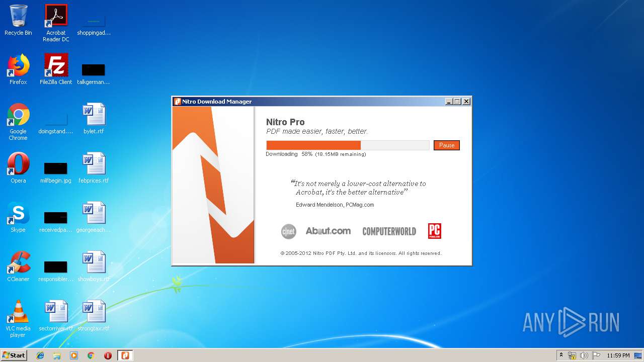Click the Action Center flag icon
Screen dimensions: 644x362
(596, 355)
